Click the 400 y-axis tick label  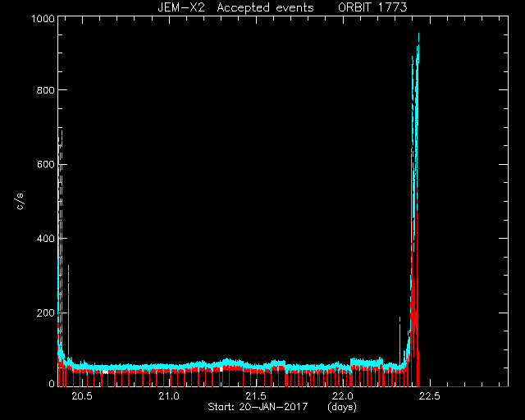pos(45,239)
